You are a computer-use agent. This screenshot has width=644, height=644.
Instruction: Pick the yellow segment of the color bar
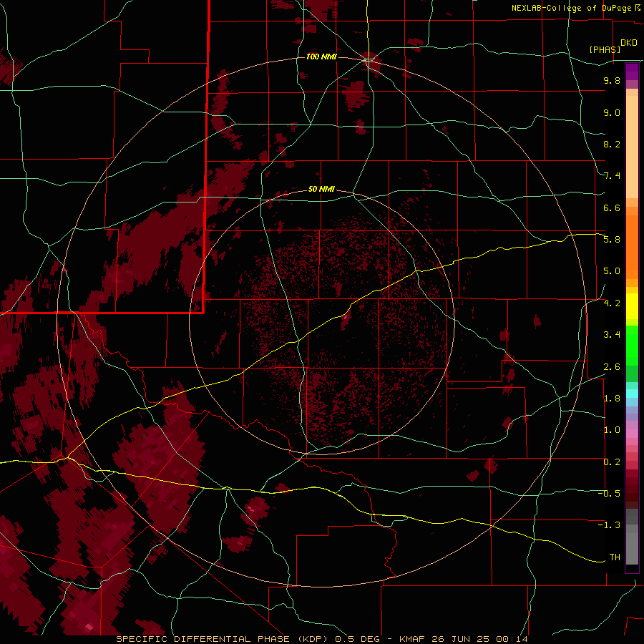[x=632, y=306]
